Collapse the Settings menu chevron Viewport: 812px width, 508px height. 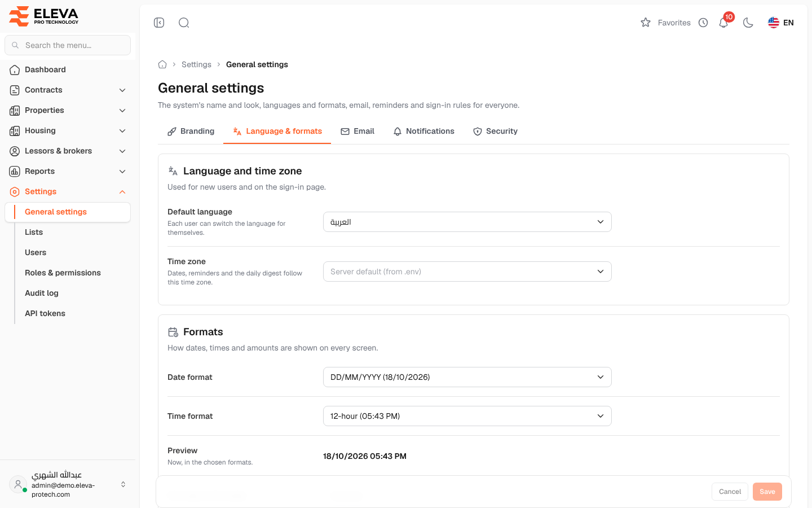[x=122, y=192]
